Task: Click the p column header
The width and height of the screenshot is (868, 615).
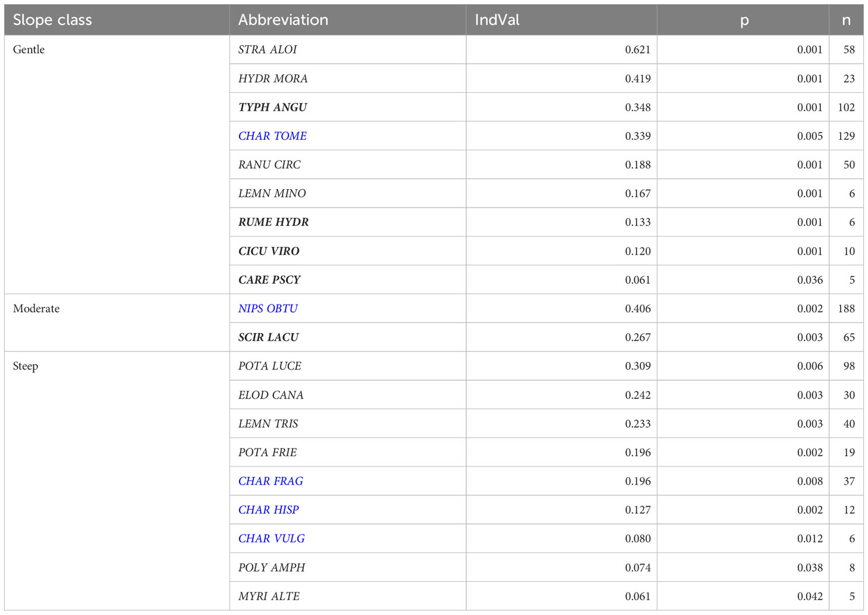Action: click(743, 20)
